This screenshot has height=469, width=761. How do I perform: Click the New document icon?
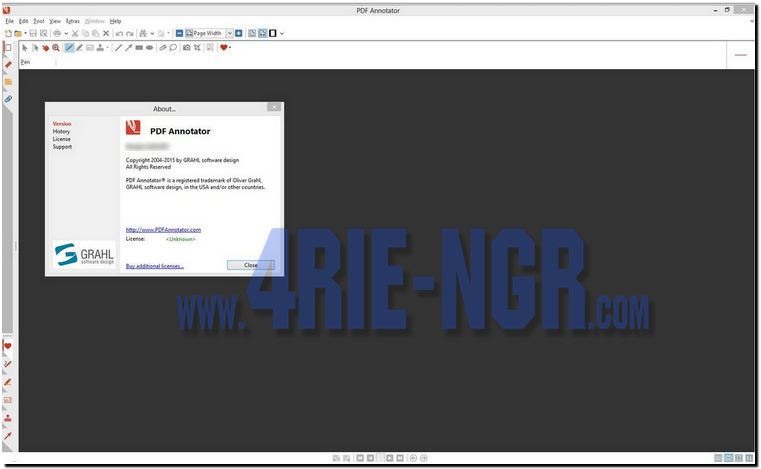[x=8, y=34]
